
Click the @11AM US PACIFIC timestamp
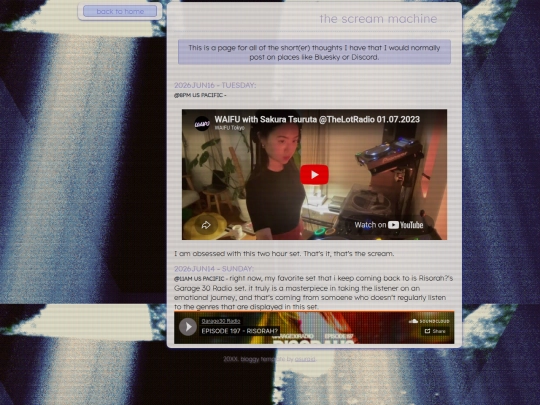(199, 278)
